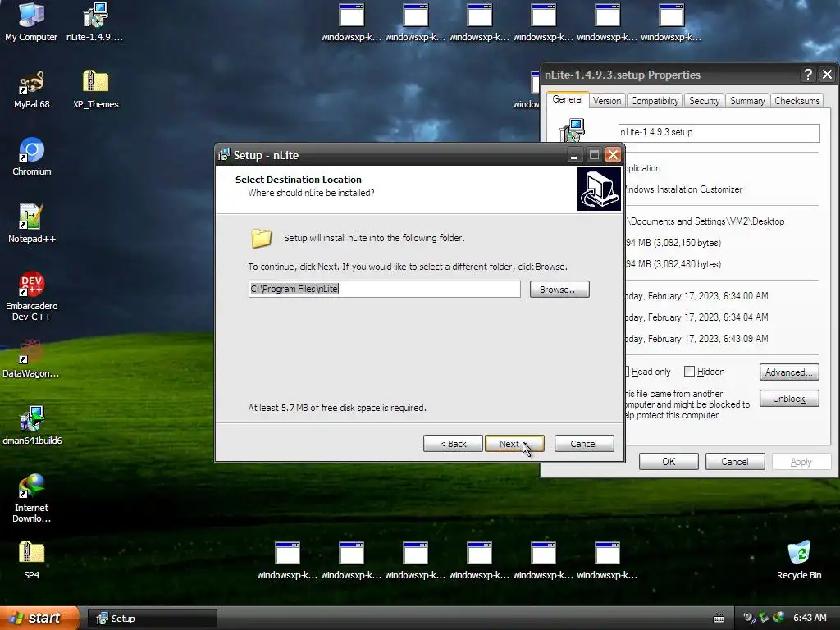This screenshot has width=840, height=630.
Task: Click 'Where should nLite be installed?' text
Action: (311, 193)
